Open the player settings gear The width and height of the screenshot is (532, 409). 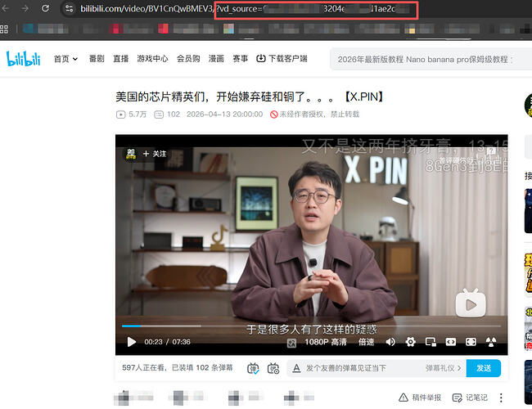[x=411, y=342]
